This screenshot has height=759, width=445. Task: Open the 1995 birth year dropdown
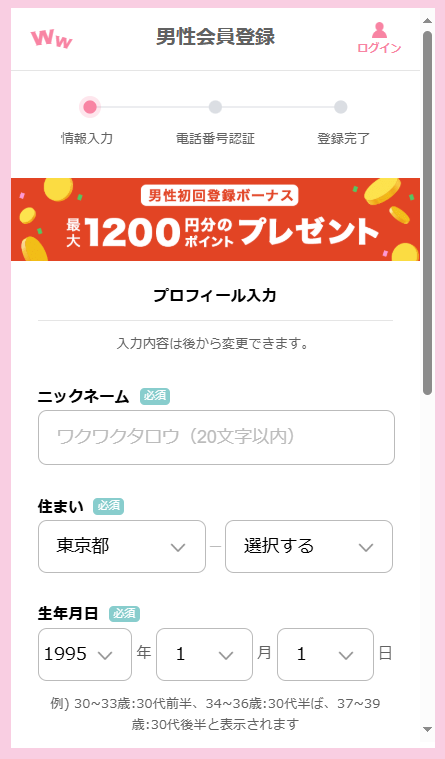(x=85, y=654)
